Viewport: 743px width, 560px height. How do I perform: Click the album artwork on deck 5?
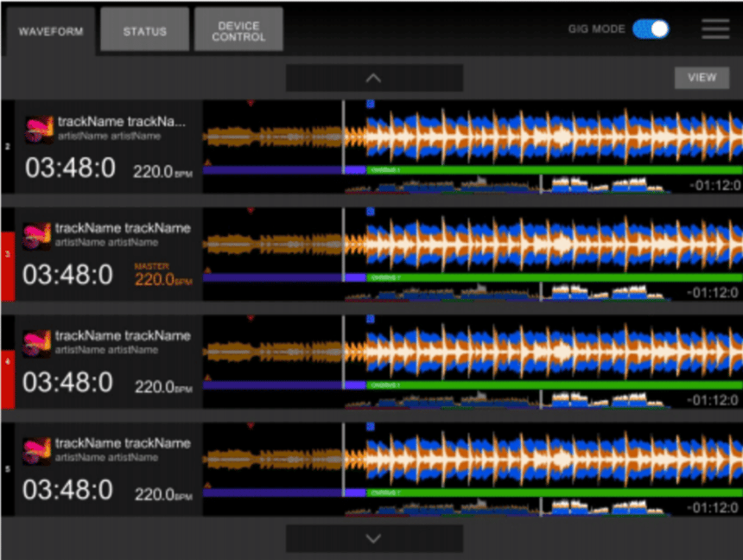pyautogui.click(x=37, y=451)
